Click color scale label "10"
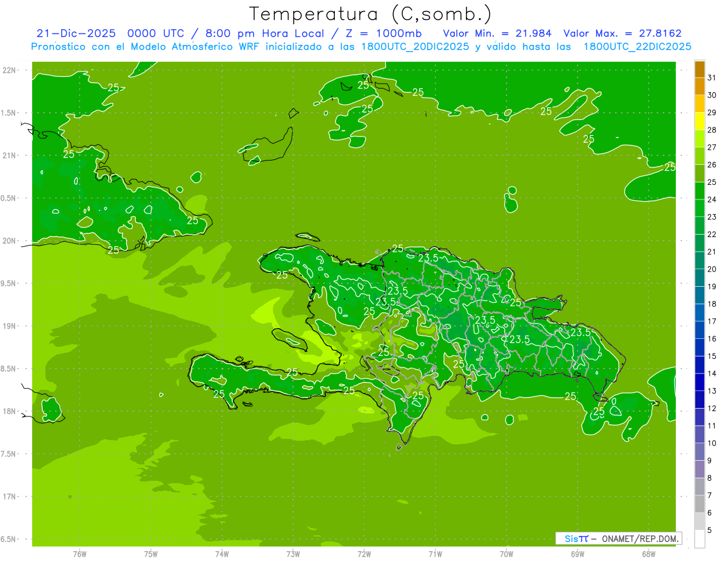Viewport: 728px width, 562px height. [x=712, y=443]
